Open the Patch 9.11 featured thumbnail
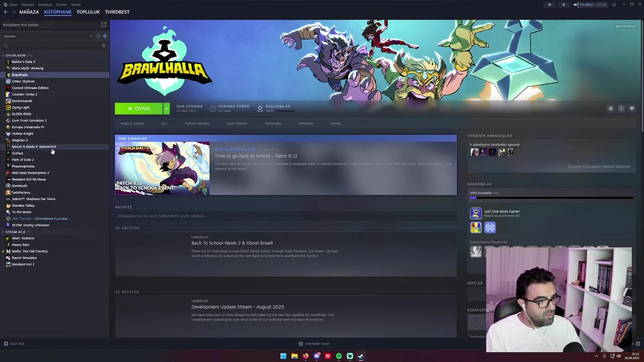 pyautogui.click(x=163, y=168)
